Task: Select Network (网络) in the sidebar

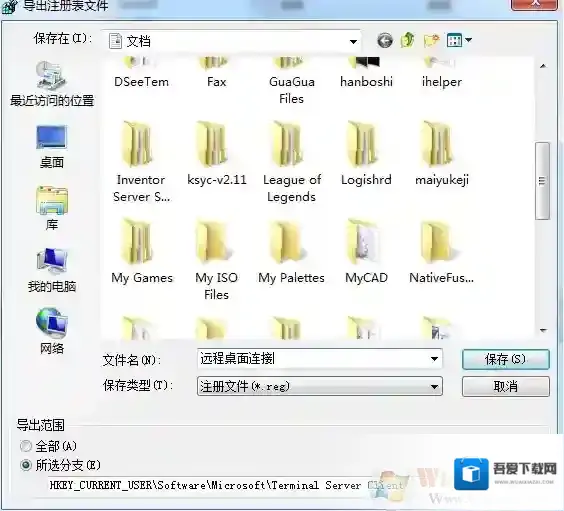Action: point(52,331)
